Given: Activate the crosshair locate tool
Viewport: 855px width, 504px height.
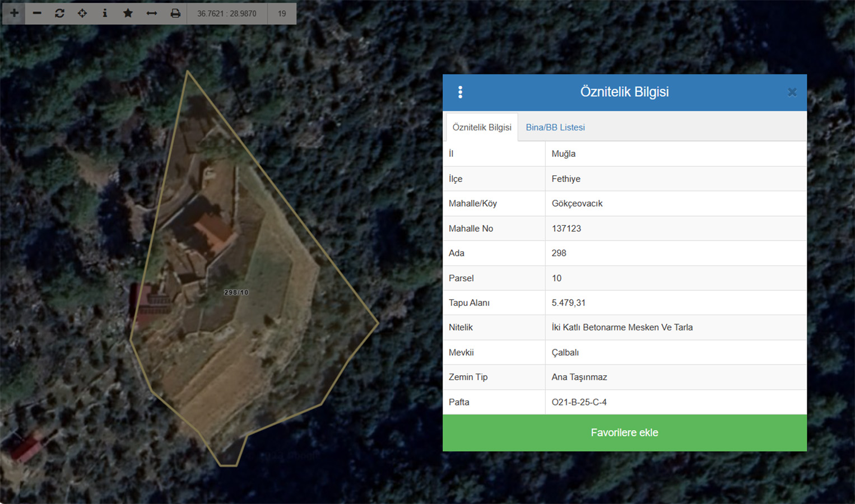Looking at the screenshot, I should pyautogui.click(x=82, y=13).
